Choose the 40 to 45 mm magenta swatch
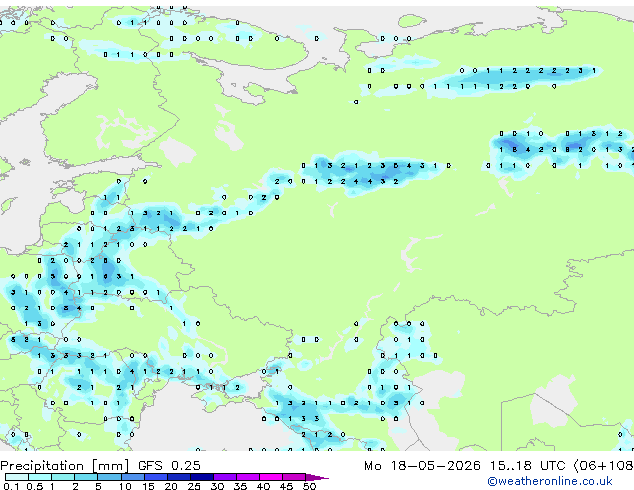This screenshot has width=634, height=490. (x=271, y=477)
